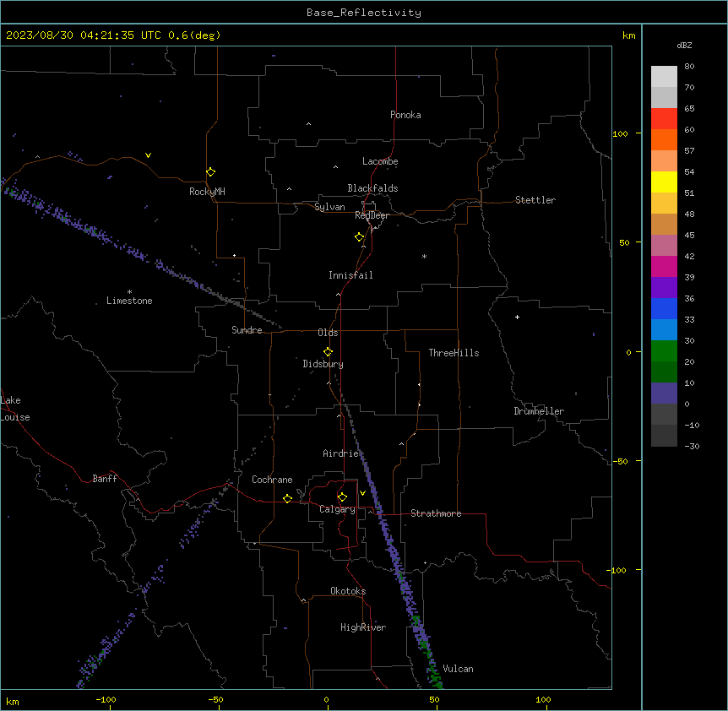Pick the purple 36–39 dBZ legend swatch
The width and height of the screenshot is (728, 711).
click(664, 288)
